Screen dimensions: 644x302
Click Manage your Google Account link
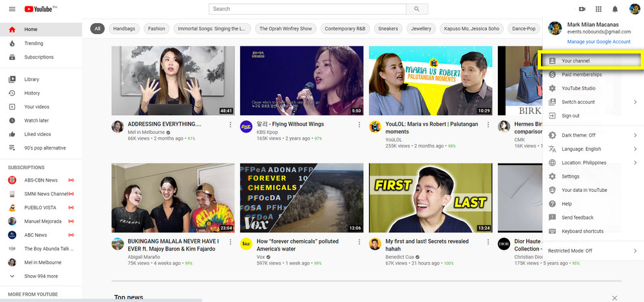[x=598, y=41]
